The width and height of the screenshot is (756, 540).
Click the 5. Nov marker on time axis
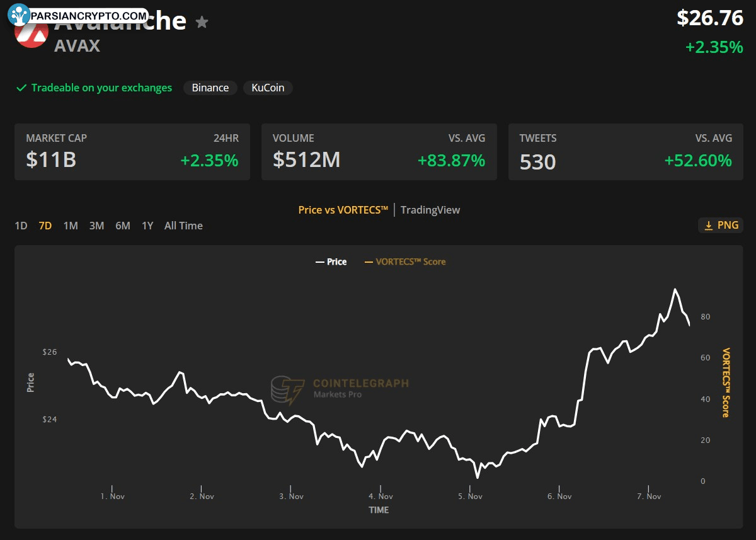click(470, 496)
